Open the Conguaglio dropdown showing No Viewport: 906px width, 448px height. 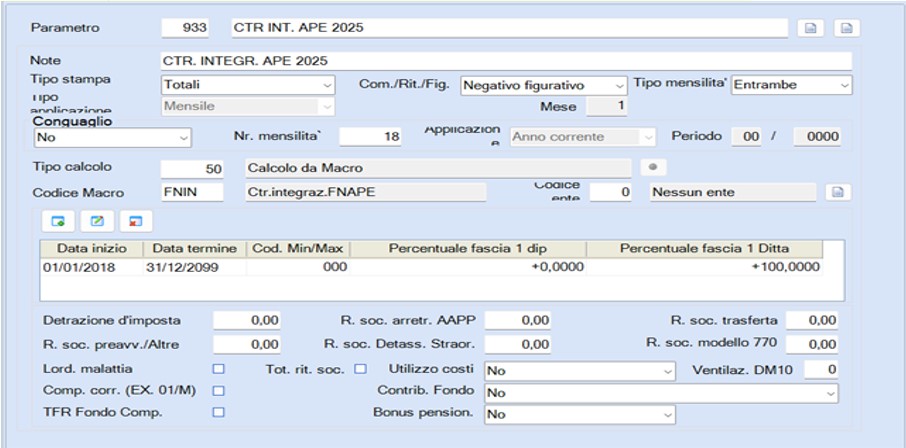pos(113,138)
